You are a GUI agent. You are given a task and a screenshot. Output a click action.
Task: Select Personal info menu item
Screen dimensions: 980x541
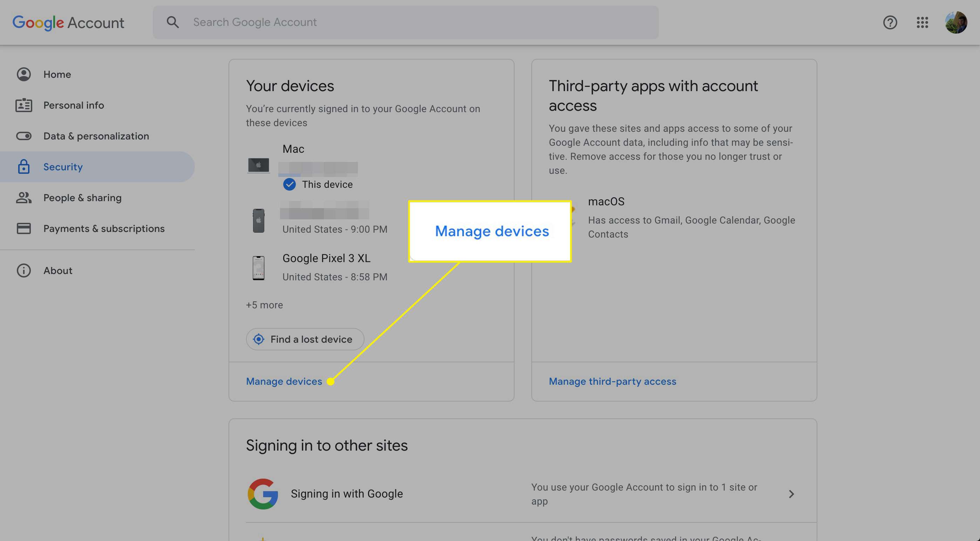pos(73,105)
